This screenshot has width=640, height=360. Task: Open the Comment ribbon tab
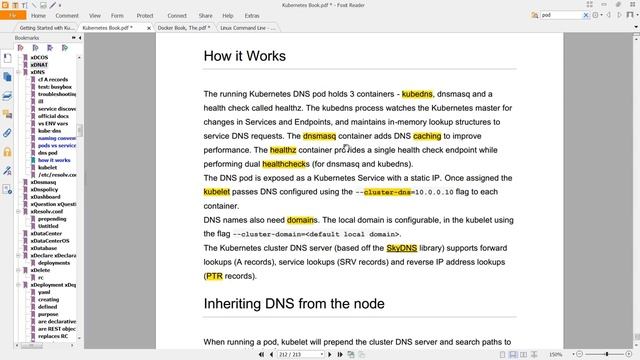coord(67,16)
